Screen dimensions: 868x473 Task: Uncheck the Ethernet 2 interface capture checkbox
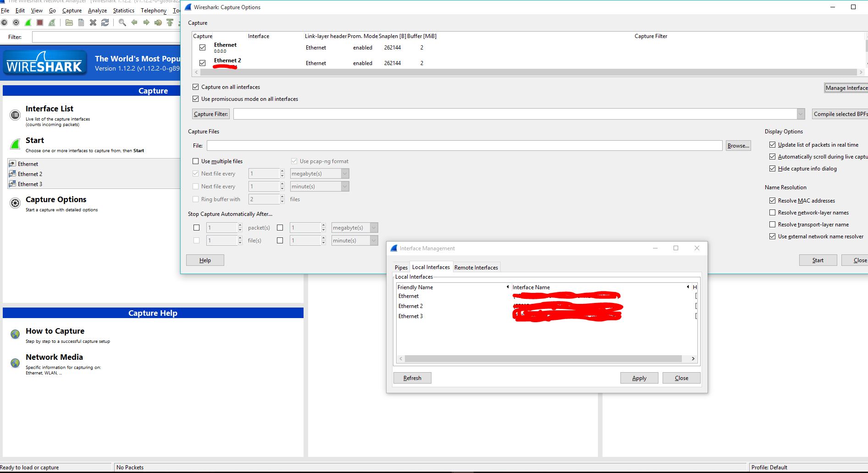[x=202, y=63]
